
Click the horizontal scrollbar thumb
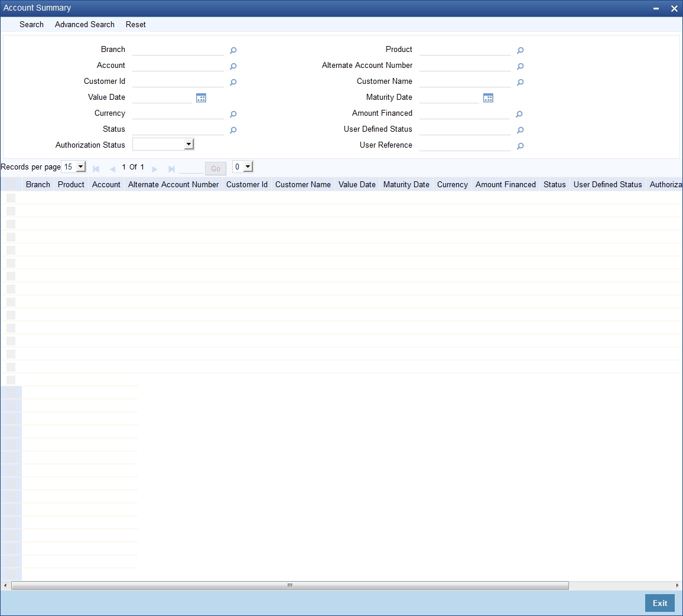[290, 585]
